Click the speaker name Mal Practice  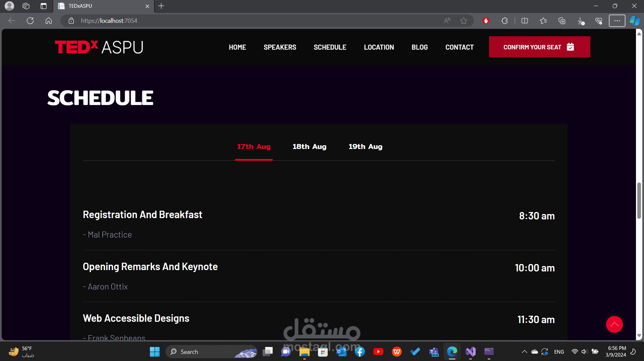tap(110, 235)
